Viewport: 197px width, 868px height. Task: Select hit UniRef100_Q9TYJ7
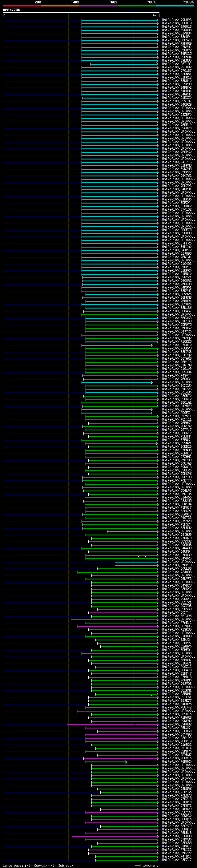click(177, 430)
